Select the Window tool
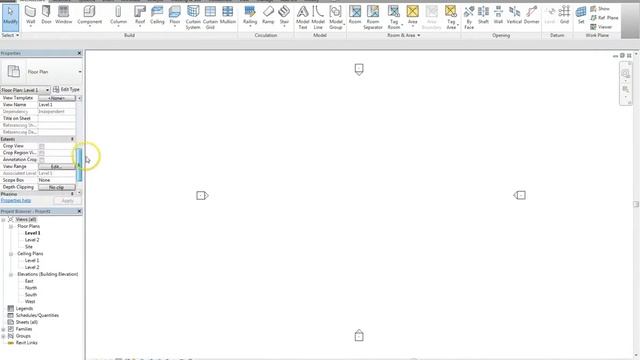The height and width of the screenshot is (360, 640). tap(63, 16)
